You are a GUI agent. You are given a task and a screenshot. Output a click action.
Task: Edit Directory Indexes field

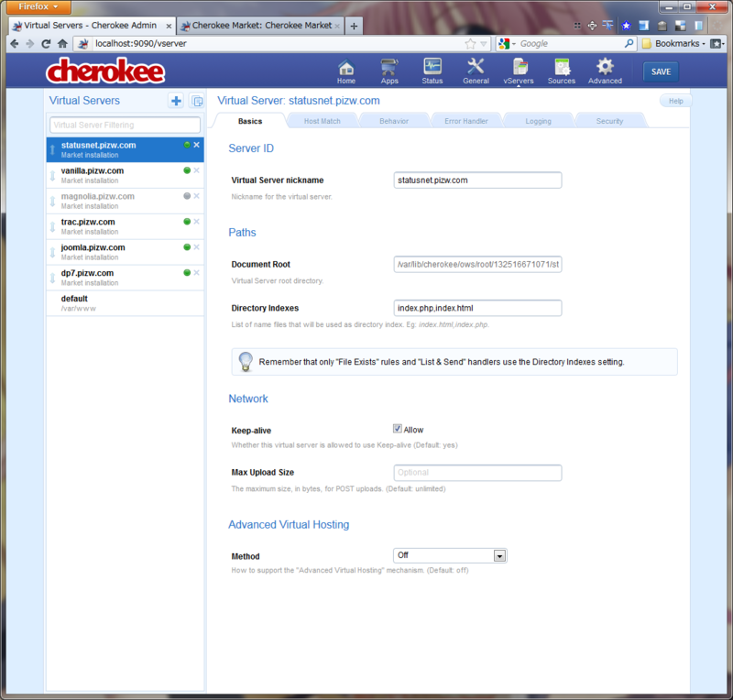(x=477, y=308)
